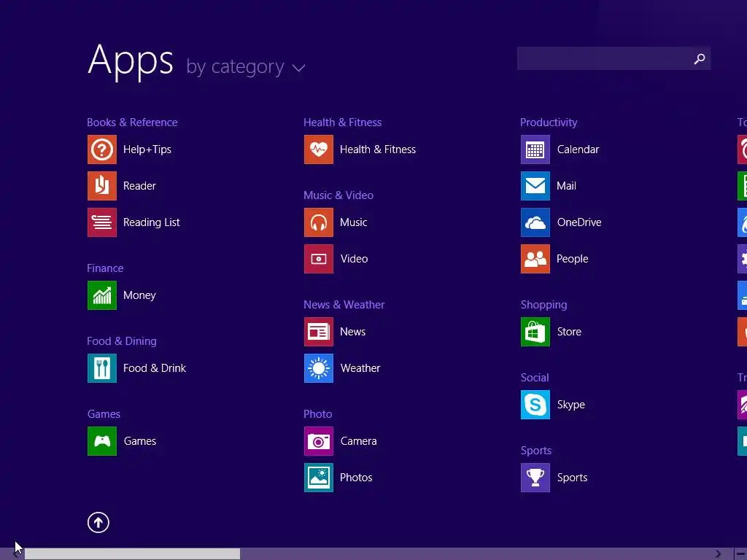Viewport: 747px width, 560px height.
Task: Click the up arrow to return to Start
Action: tap(98, 522)
